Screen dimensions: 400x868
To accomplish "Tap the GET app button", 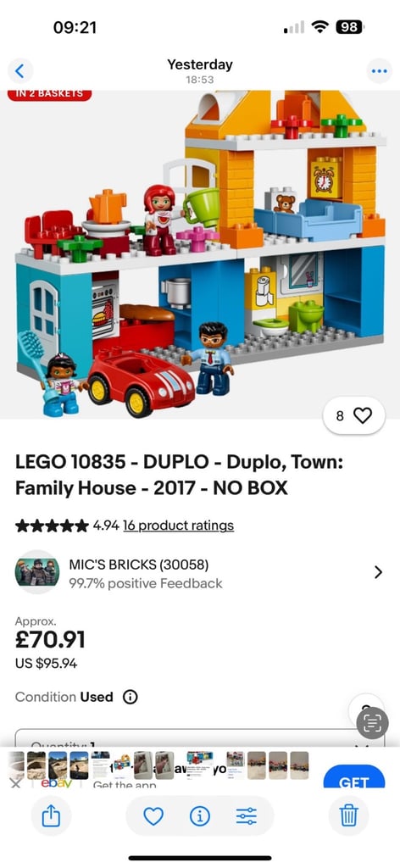I will pos(354,776).
